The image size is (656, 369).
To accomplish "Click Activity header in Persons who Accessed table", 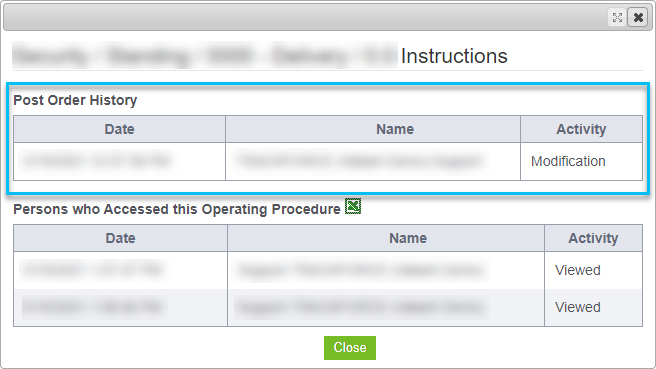I will click(x=593, y=238).
